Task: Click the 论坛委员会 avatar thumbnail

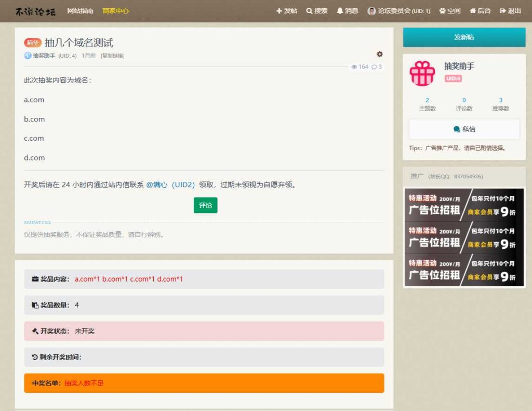Action: (x=371, y=10)
